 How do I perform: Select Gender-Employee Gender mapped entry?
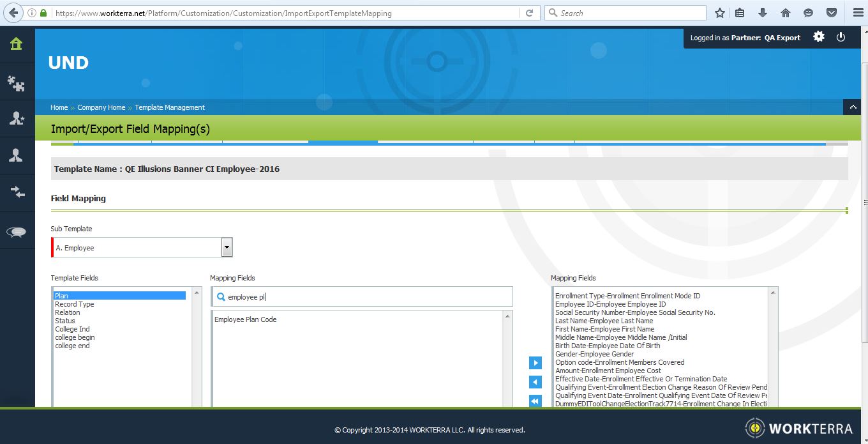pos(594,354)
